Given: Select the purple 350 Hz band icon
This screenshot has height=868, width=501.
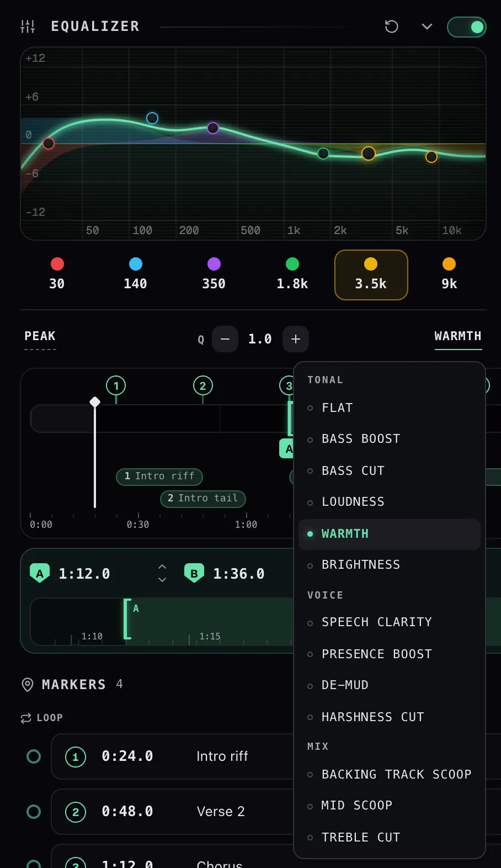Looking at the screenshot, I should click(x=214, y=264).
